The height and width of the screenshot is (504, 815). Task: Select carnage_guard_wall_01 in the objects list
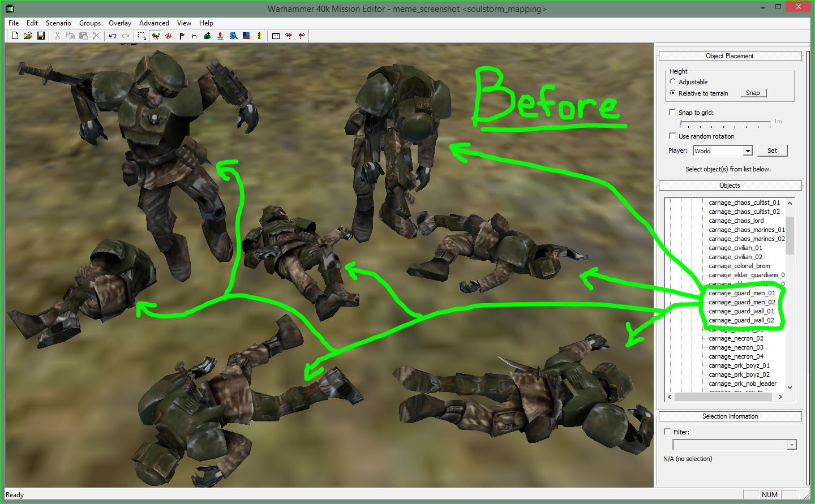coord(741,311)
